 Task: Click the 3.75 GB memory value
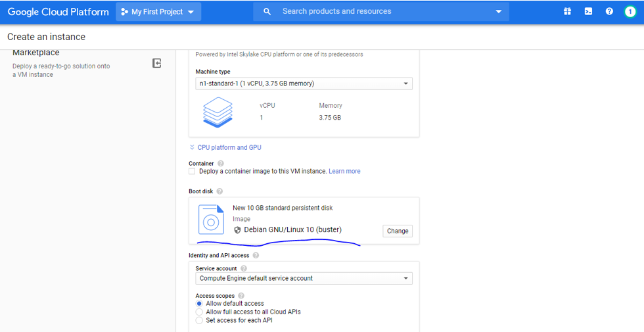point(330,118)
